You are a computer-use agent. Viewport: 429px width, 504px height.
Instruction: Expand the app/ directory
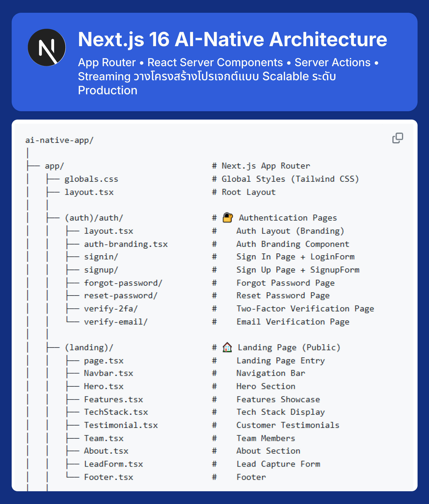click(54, 166)
